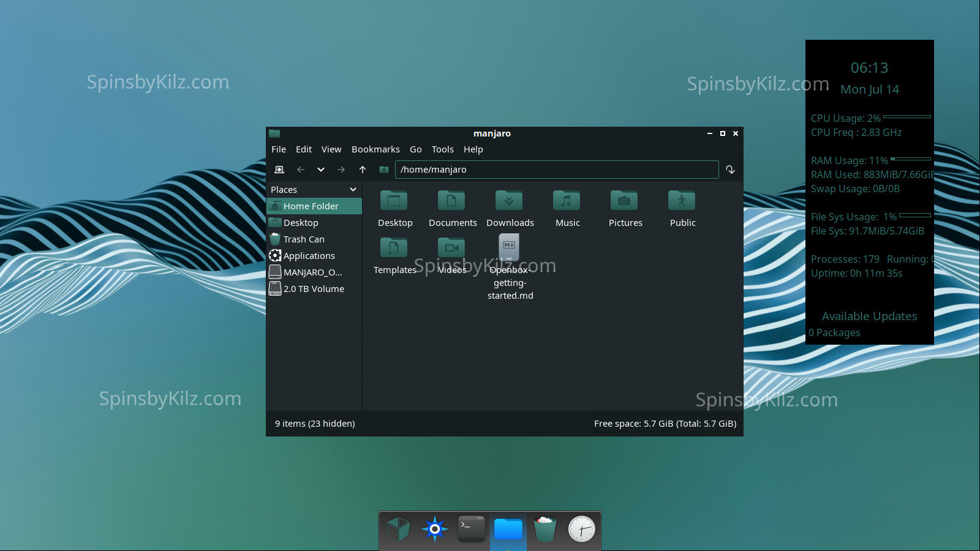Click the CPU Usage bar in monitor widget
This screenshot has width=980, height=551.
(907, 116)
